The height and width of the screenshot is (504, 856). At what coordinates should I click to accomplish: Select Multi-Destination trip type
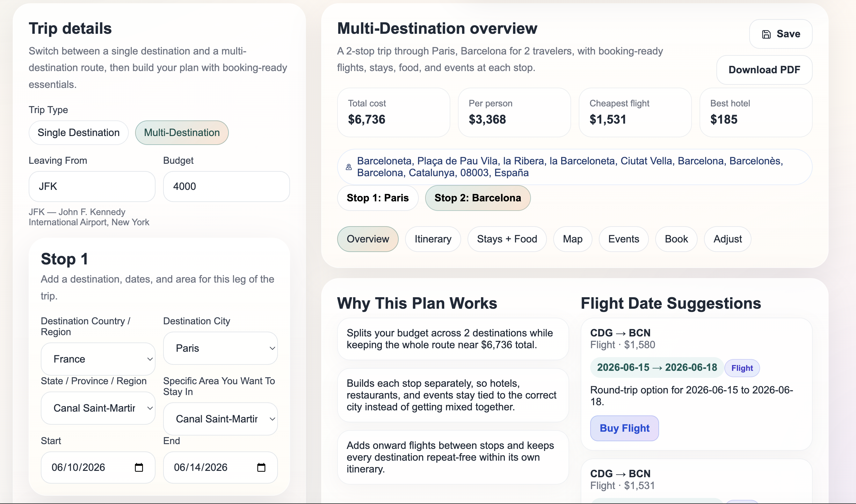tap(182, 133)
